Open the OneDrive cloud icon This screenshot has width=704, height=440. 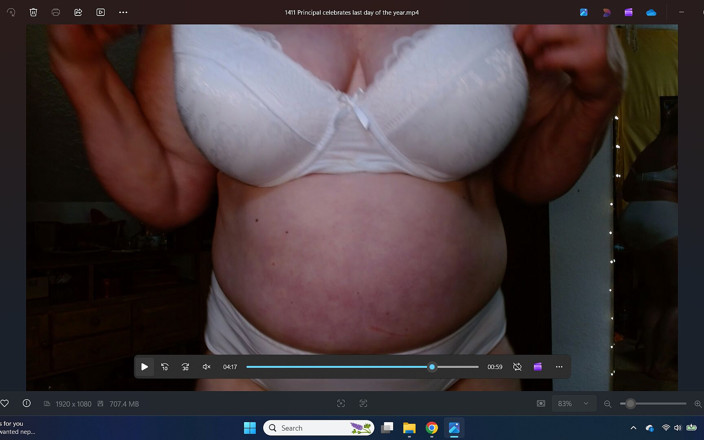651,13
